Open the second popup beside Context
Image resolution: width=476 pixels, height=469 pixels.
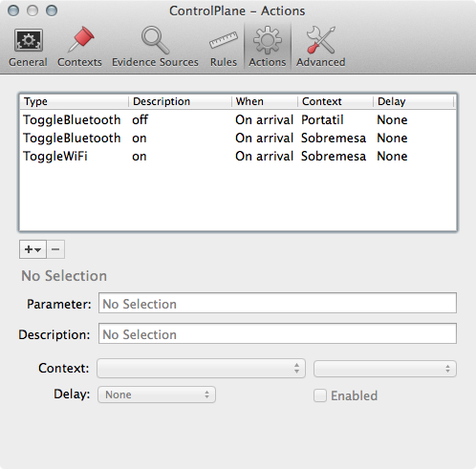pyautogui.click(x=385, y=369)
